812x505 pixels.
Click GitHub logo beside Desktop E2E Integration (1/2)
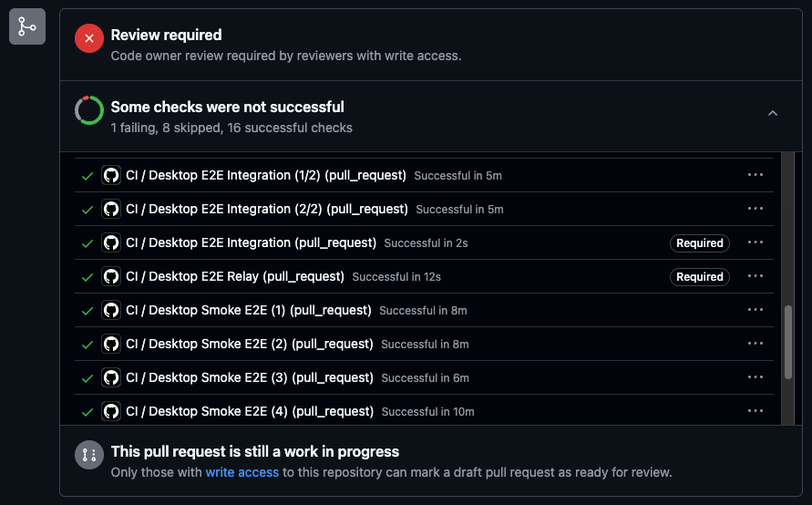(x=111, y=176)
